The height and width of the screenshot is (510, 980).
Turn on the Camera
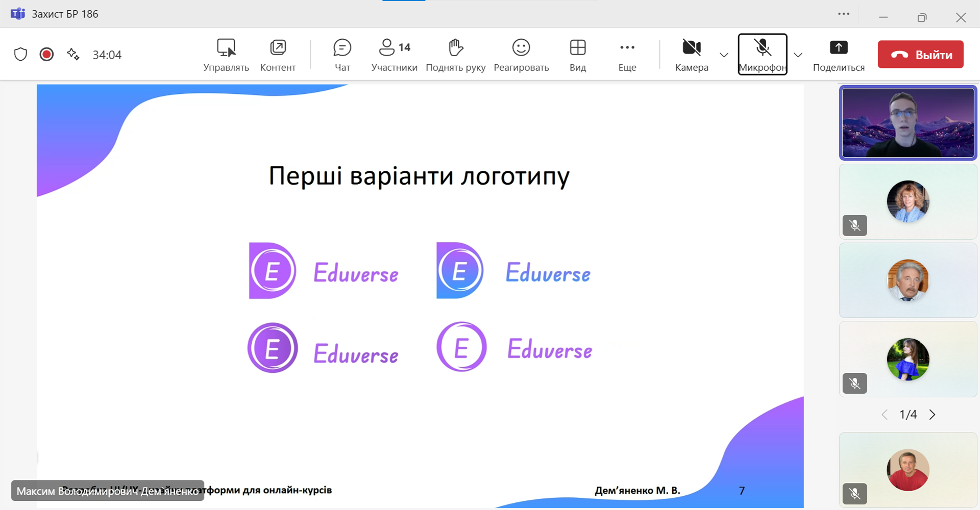point(691,54)
